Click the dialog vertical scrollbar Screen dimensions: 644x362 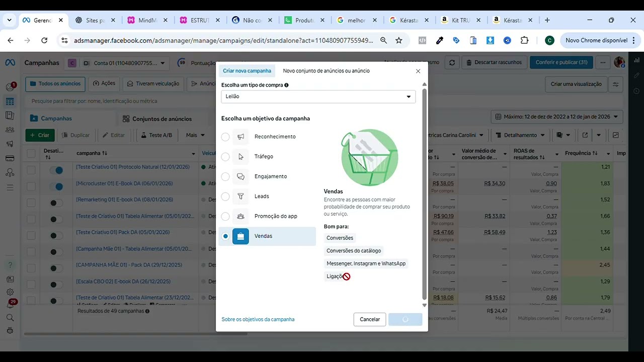click(x=424, y=194)
